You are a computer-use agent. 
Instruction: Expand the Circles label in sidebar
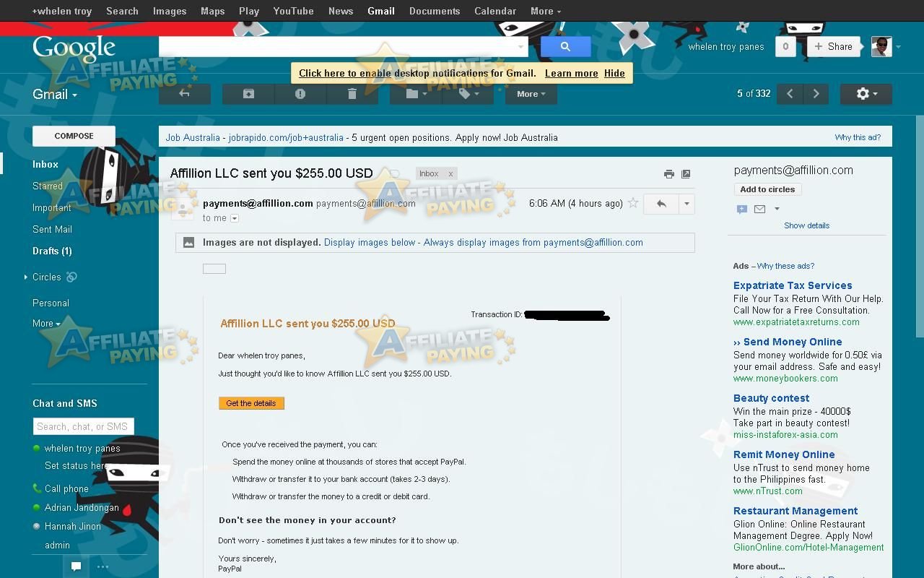click(26, 277)
